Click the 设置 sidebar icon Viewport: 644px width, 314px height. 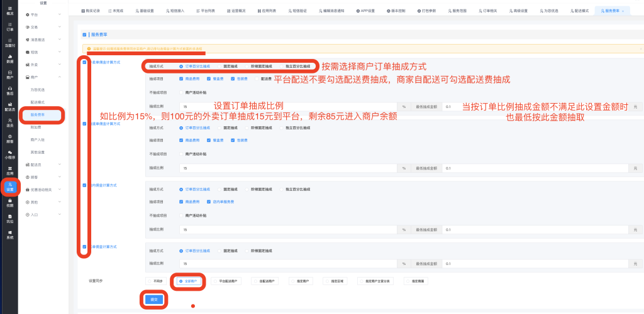point(9,187)
